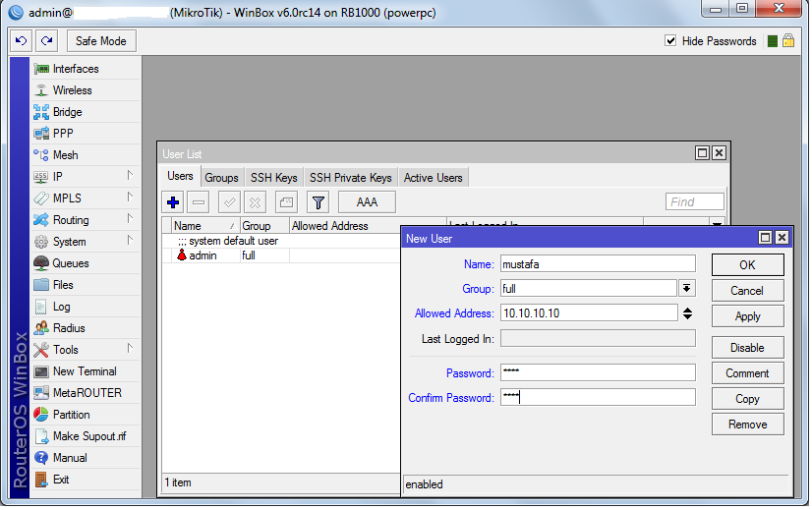The height and width of the screenshot is (510, 812).
Task: Expand the System submenu
Action: pos(86,242)
